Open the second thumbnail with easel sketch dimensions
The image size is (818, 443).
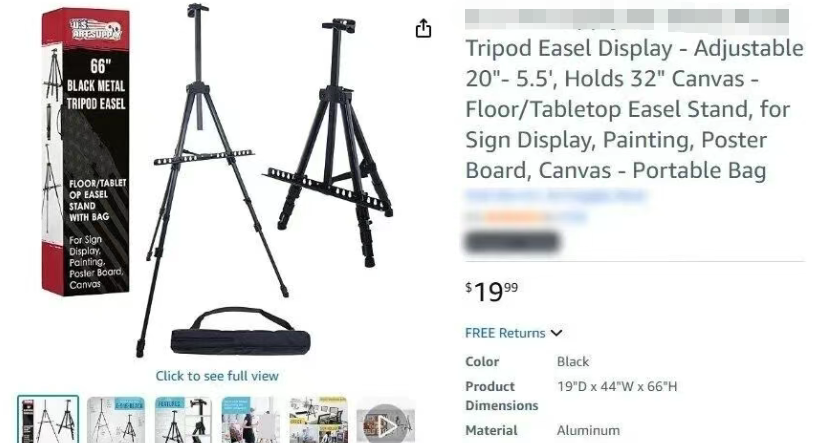tap(116, 421)
